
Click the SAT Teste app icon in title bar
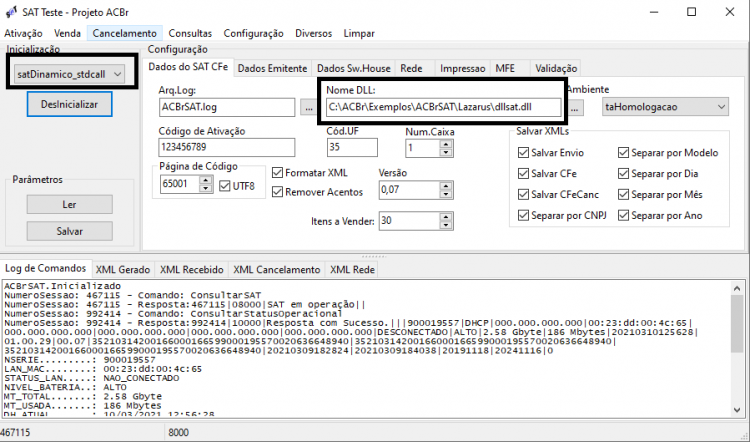tap(11, 11)
